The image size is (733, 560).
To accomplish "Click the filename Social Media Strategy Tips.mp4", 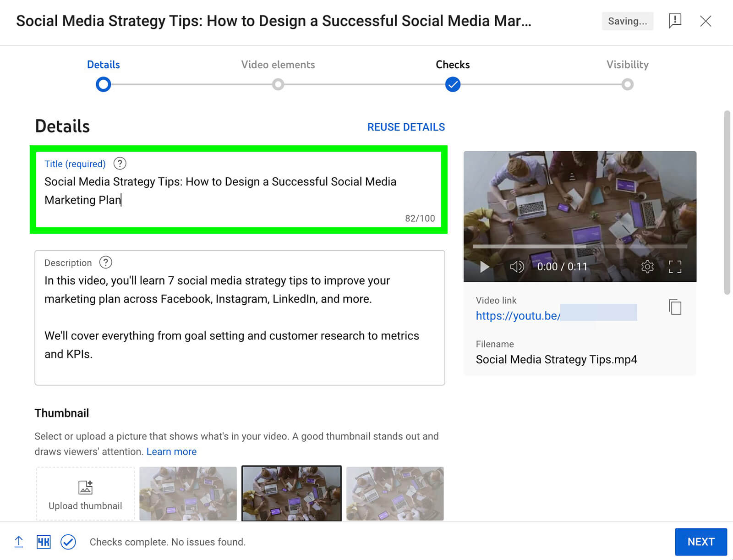I will tap(556, 359).
